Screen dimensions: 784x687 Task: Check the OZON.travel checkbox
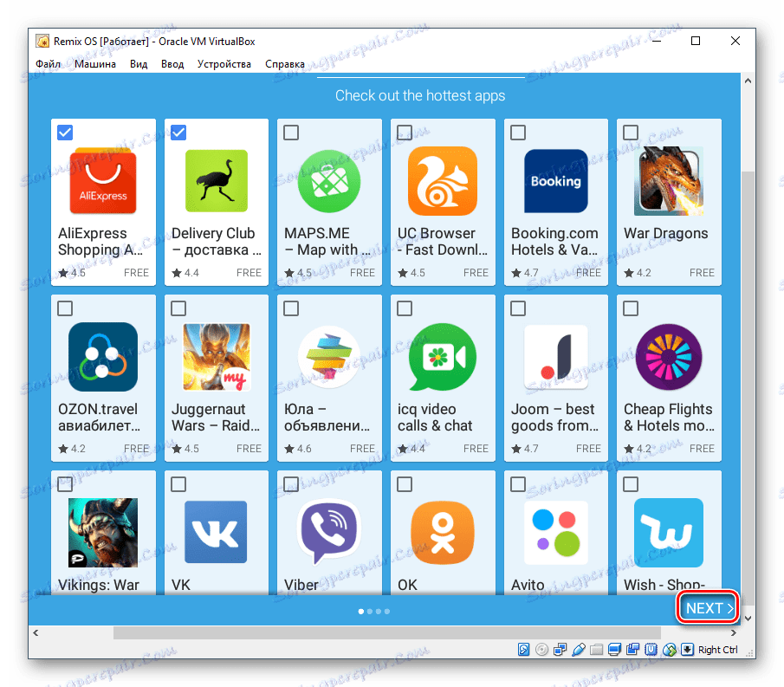click(65, 308)
